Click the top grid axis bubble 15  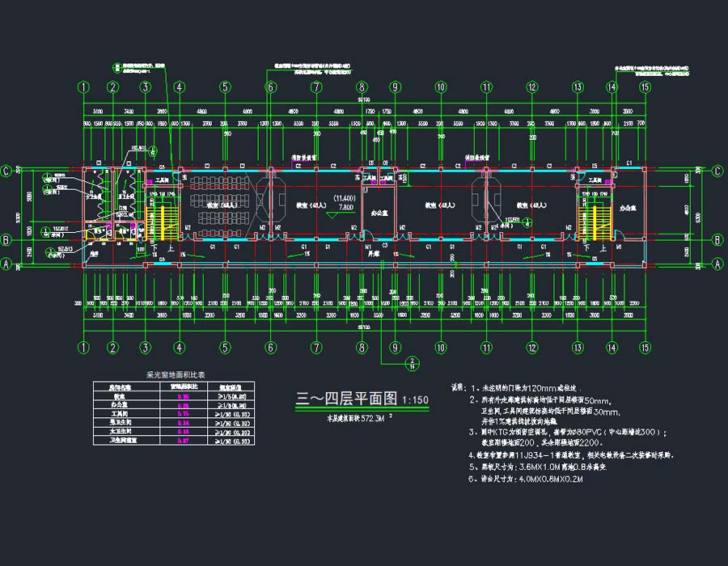pos(645,87)
